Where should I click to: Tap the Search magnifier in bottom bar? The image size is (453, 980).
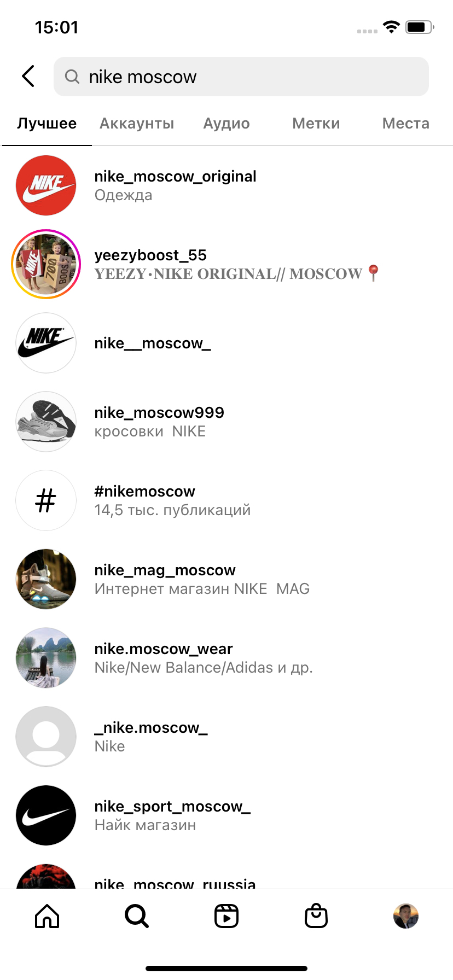click(x=137, y=916)
